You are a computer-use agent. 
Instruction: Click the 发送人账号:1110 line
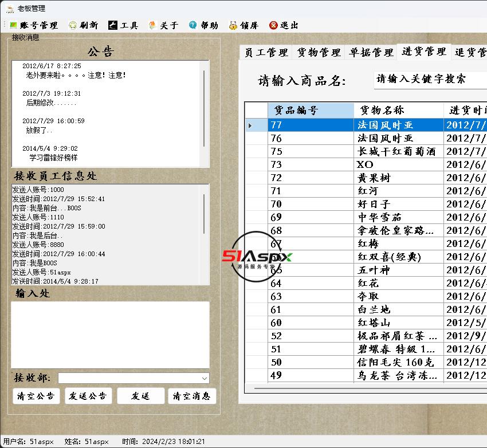(38, 217)
